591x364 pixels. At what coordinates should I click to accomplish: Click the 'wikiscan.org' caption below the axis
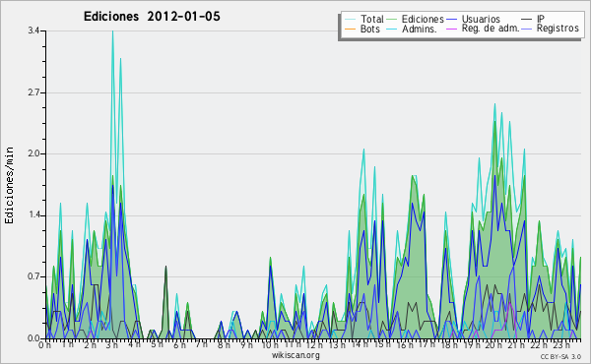[295, 355]
